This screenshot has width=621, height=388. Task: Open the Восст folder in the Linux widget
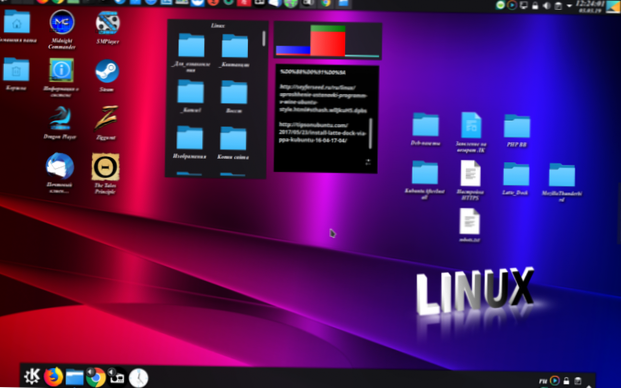click(234, 92)
